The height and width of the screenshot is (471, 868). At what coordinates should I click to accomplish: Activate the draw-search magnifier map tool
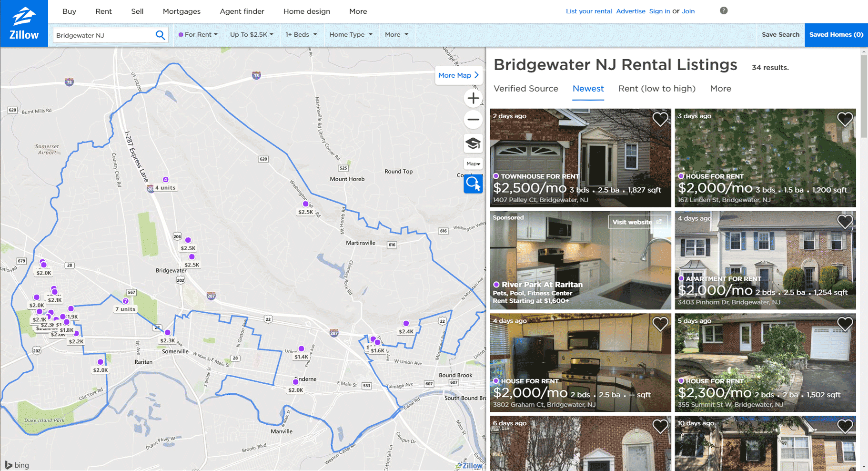[x=473, y=184]
